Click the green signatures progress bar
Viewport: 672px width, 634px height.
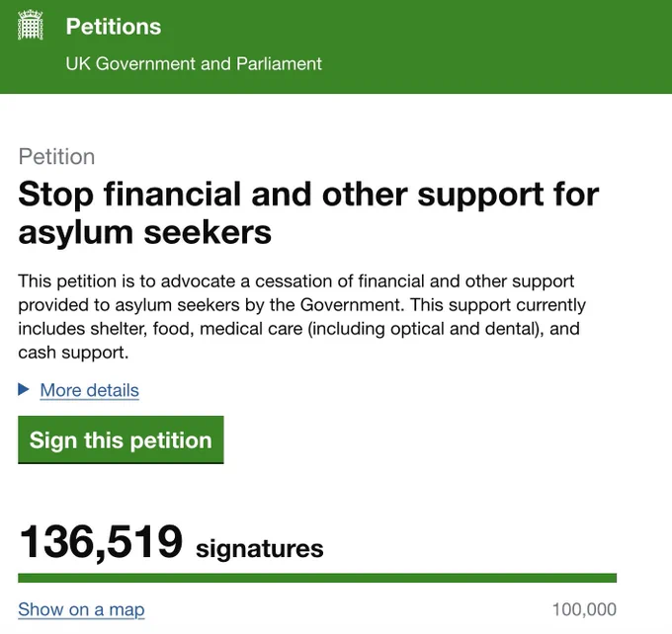point(317,578)
